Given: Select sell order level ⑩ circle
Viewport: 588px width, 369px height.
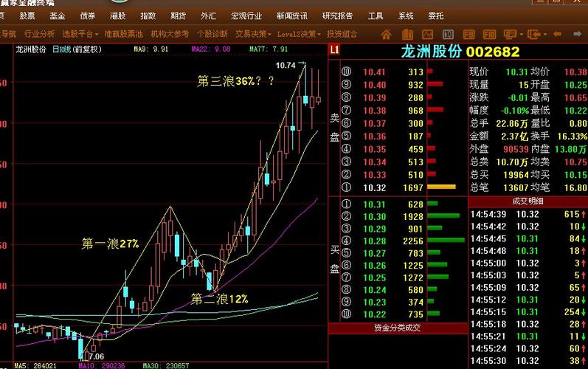Looking at the screenshot, I should click(x=346, y=72).
